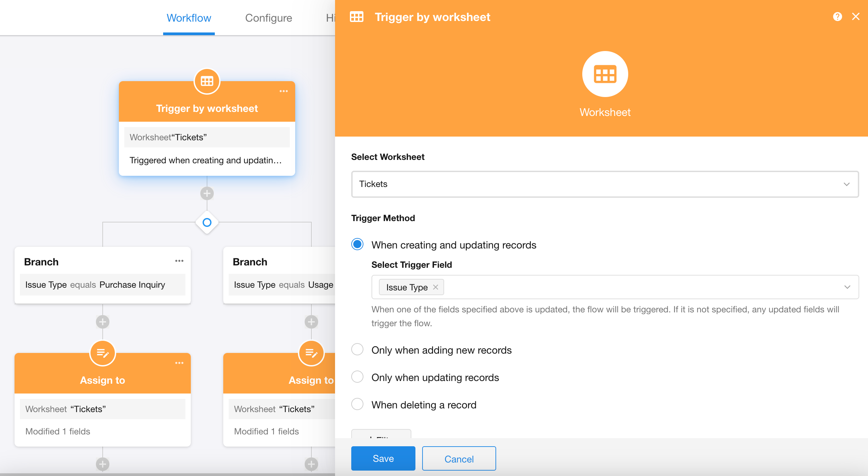Open the trigger node's three-dot menu
This screenshot has height=476, width=868.
(x=283, y=91)
